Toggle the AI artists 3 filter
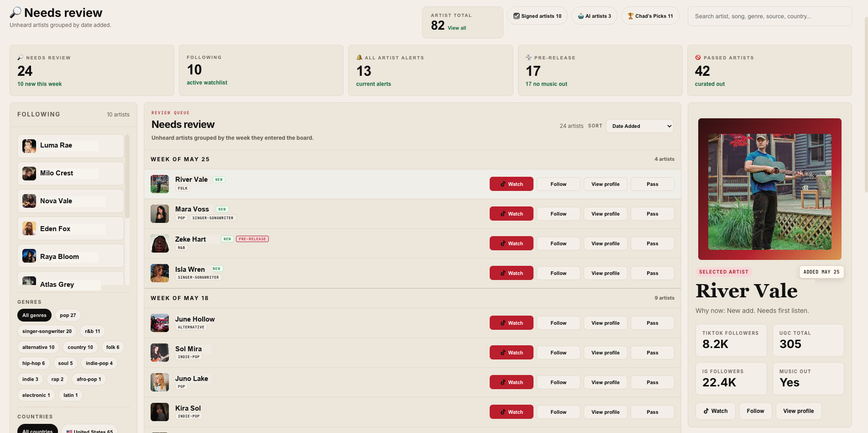Image resolution: width=868 pixels, height=433 pixels. point(594,16)
